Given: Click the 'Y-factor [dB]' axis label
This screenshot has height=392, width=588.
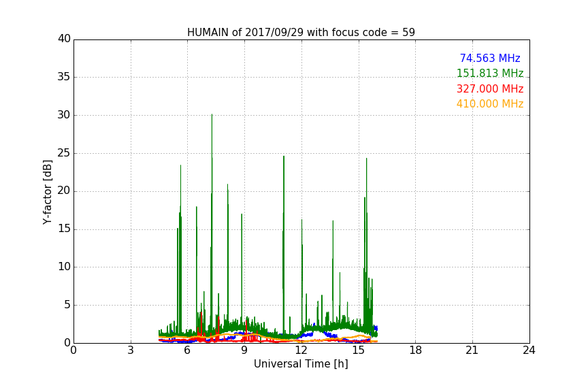Looking at the screenshot, I should coord(47,192).
